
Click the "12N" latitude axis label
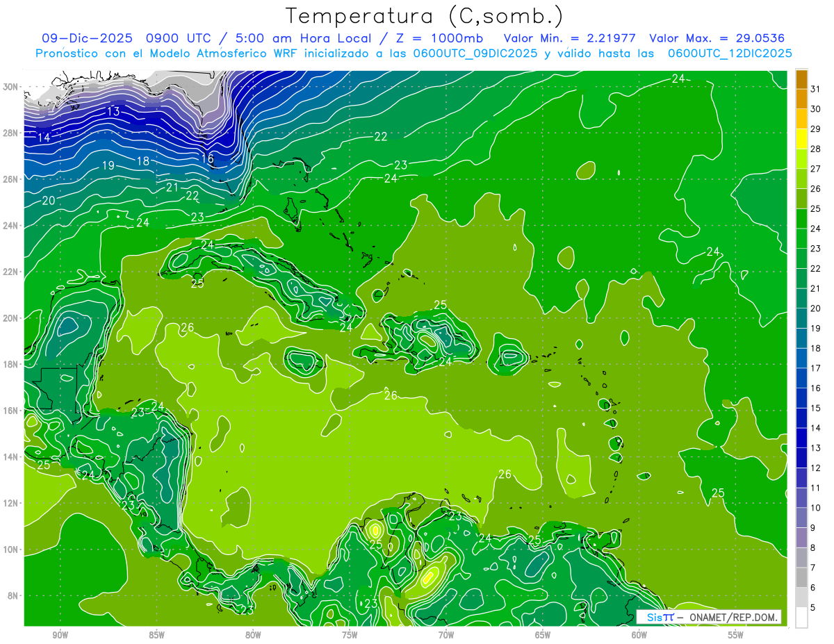click(11, 503)
